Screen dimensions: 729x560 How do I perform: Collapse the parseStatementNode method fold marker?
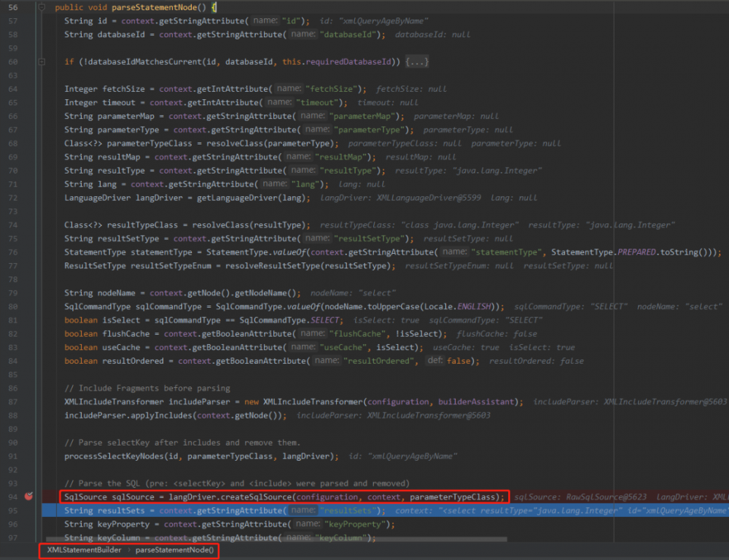pyautogui.click(x=42, y=7)
